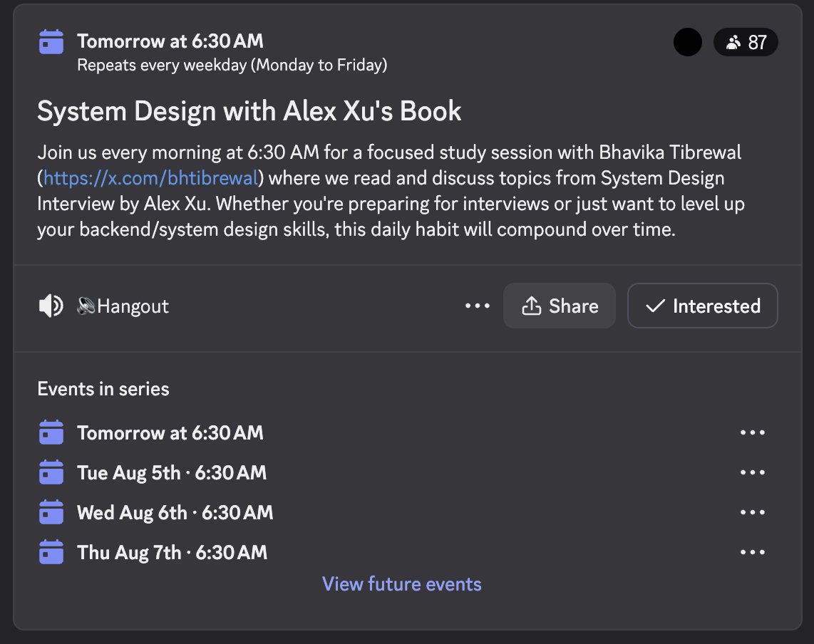Click the speaker icon next to Hangout

pyautogui.click(x=51, y=306)
